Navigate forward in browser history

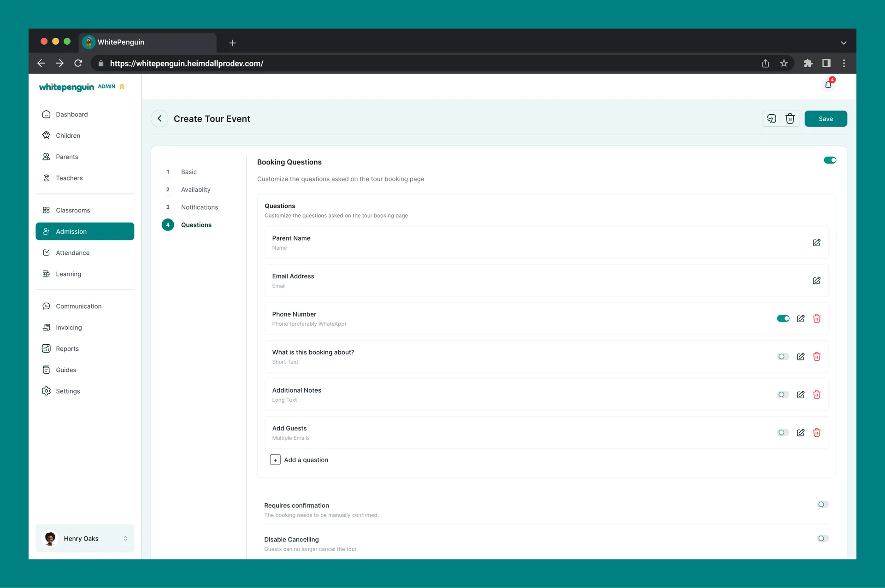tap(59, 63)
